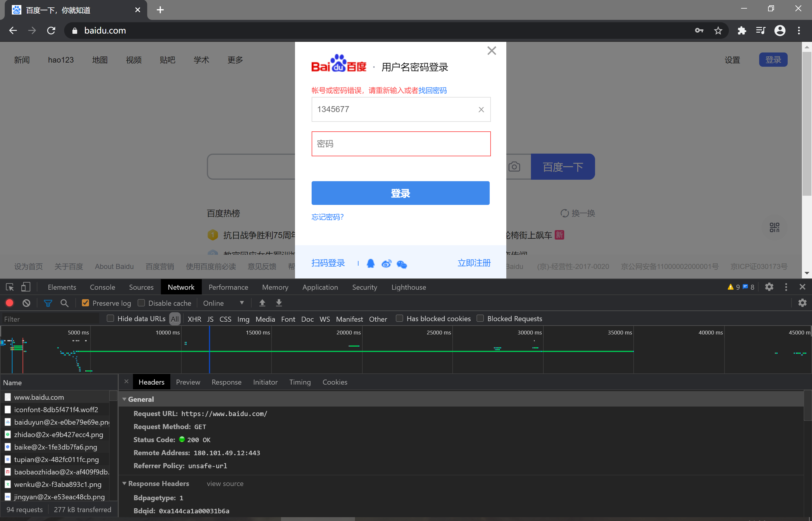Viewport: 812px width, 521px height.
Task: Open network panel settings gear
Action: pos(802,303)
